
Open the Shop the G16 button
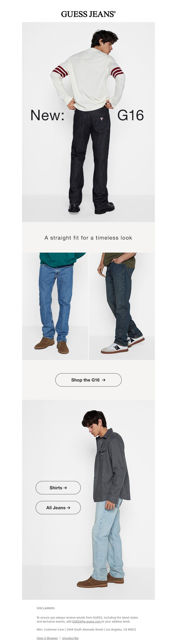(x=88, y=380)
